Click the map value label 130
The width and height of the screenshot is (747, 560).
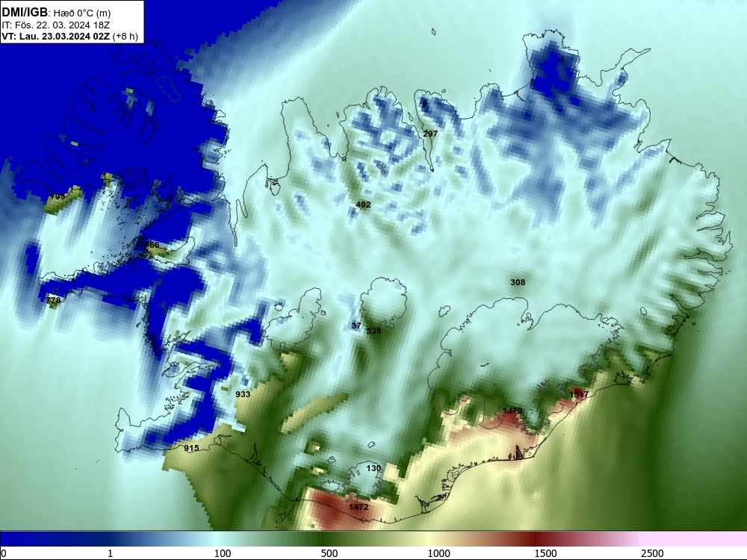(x=373, y=469)
